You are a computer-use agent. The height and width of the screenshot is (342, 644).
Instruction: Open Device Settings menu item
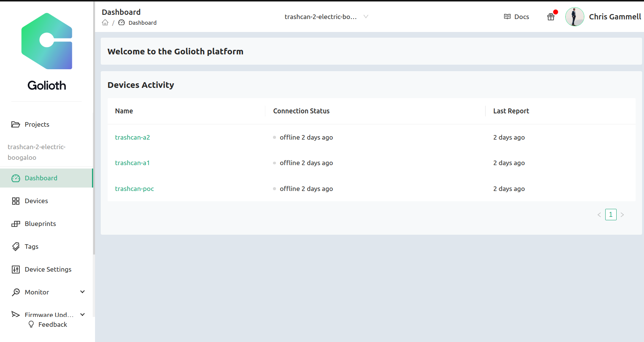coord(46,269)
